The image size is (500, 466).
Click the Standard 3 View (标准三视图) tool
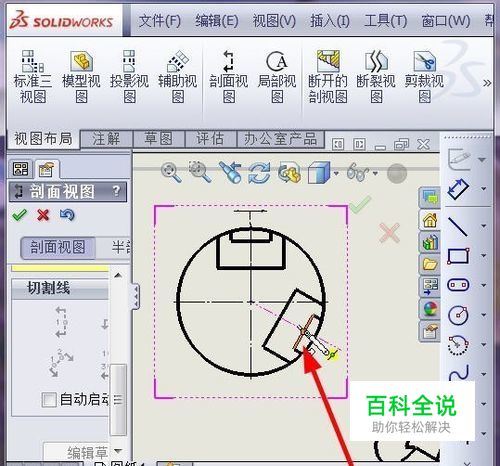tap(33, 77)
